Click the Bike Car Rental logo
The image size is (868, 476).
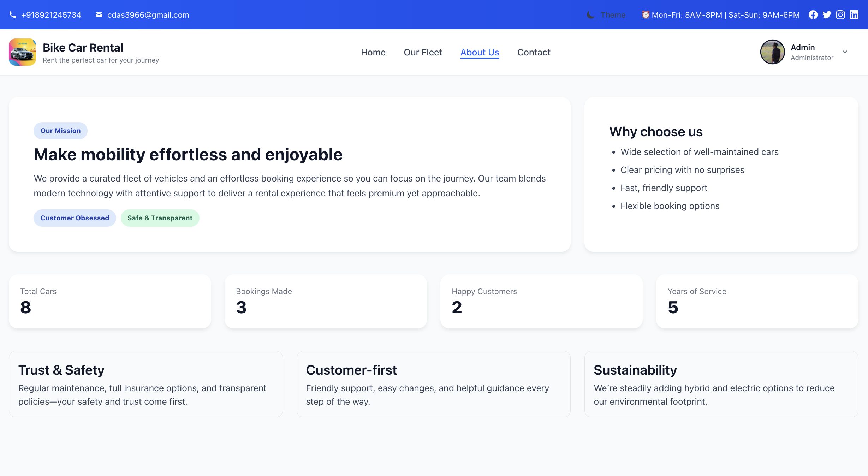(22, 52)
